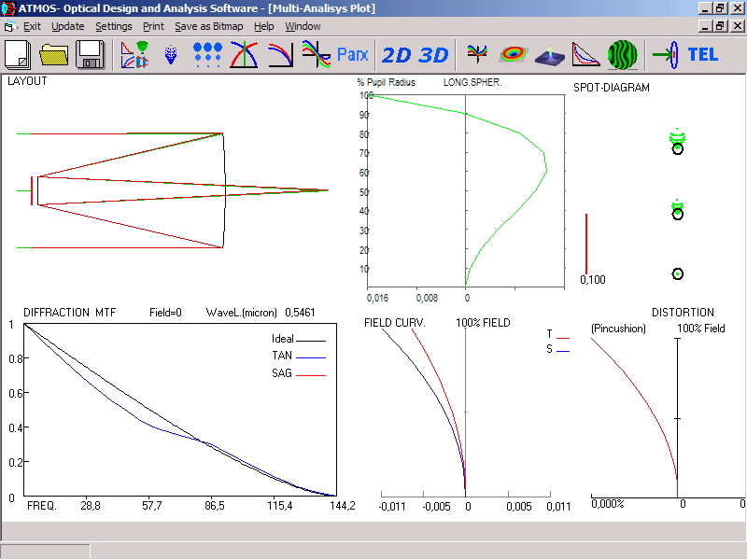The image size is (747, 560).
Task: Open the 3D point spread function icon
Action: 549,54
